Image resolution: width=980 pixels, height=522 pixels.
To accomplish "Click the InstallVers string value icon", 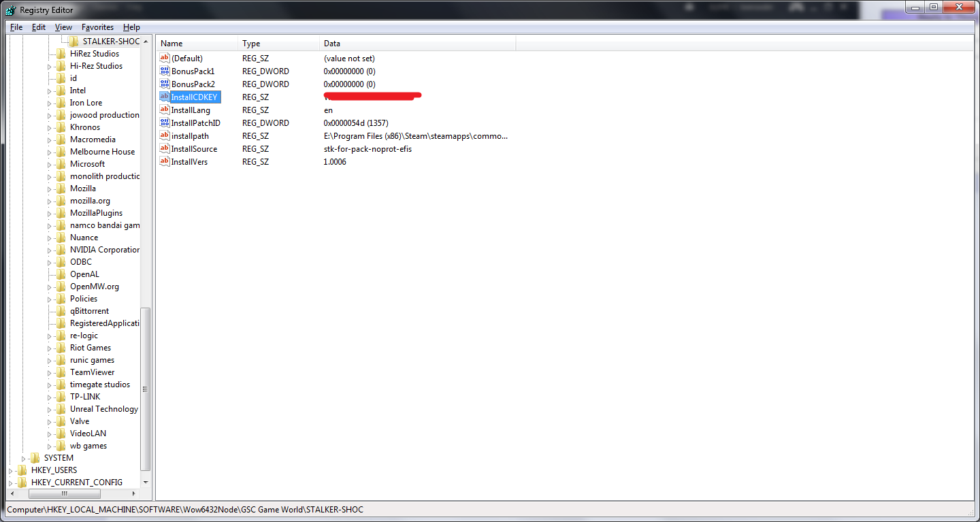I will point(164,161).
